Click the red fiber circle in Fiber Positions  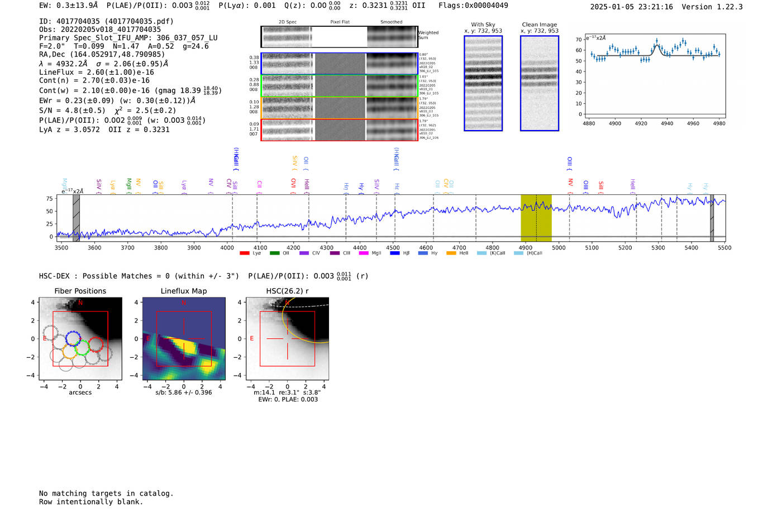coord(96,345)
